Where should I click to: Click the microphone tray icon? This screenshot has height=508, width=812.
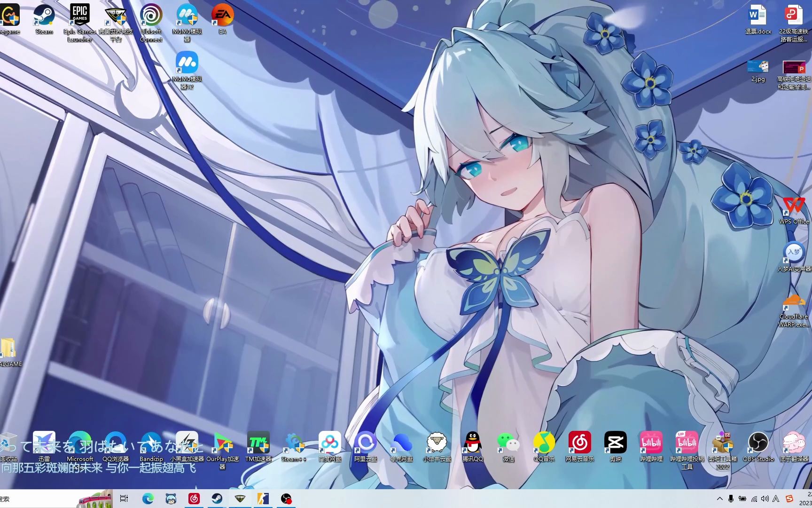(x=731, y=499)
